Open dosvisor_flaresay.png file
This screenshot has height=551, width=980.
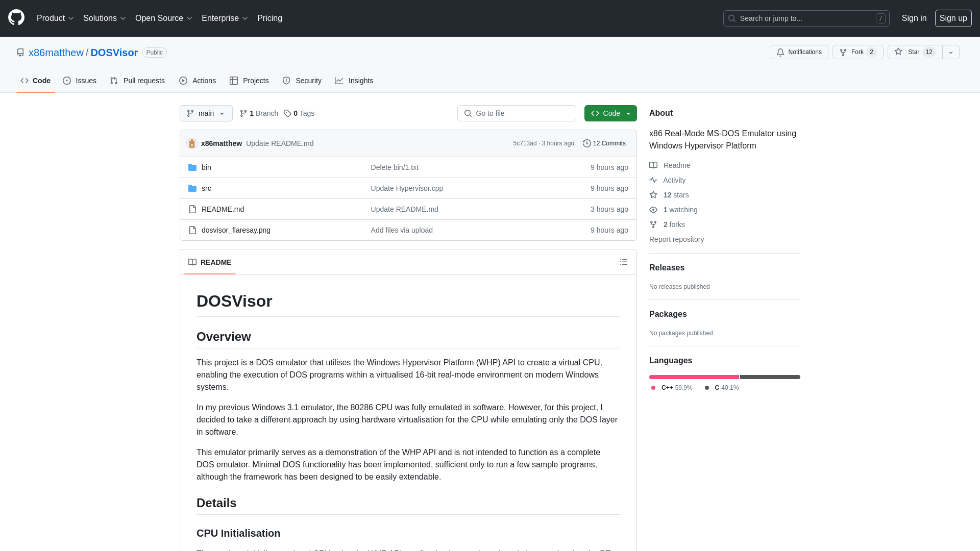point(236,230)
